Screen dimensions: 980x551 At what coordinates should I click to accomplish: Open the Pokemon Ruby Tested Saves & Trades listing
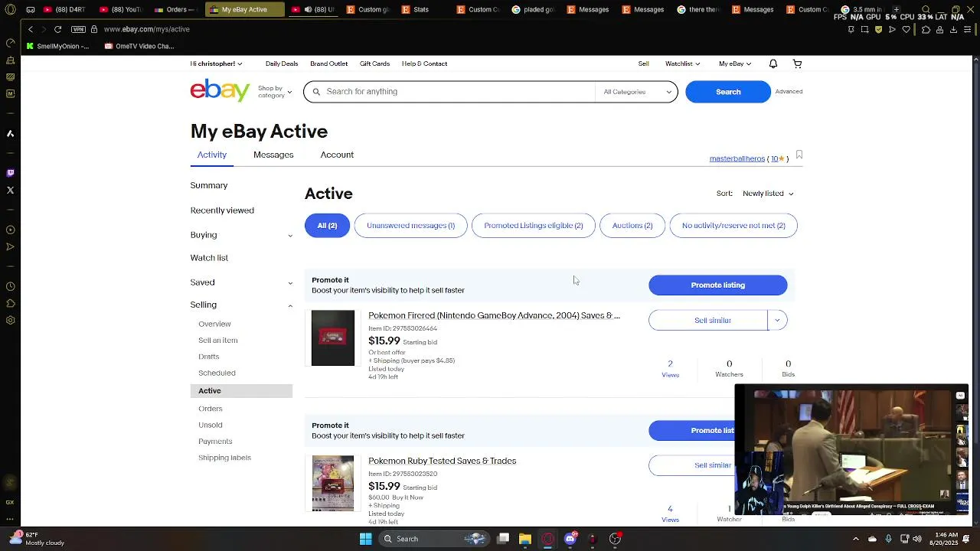point(442,461)
